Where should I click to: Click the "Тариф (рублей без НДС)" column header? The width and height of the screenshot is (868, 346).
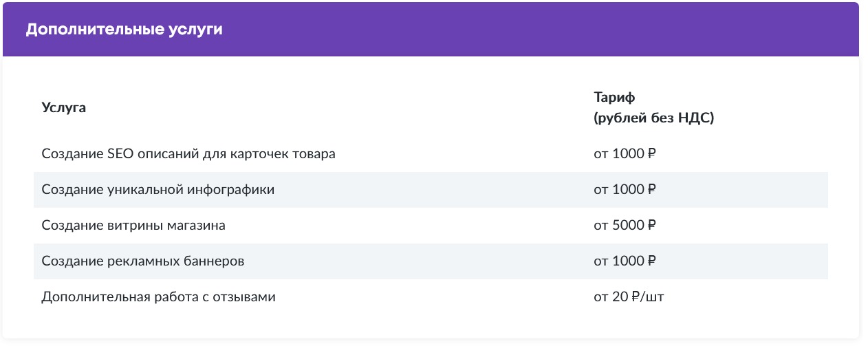pyautogui.click(x=653, y=107)
